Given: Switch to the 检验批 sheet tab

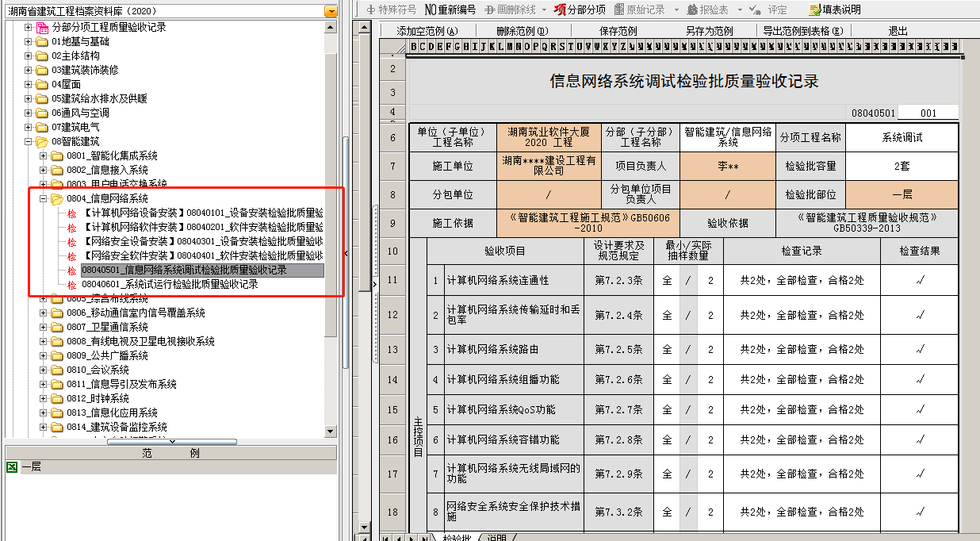Looking at the screenshot, I should pyautogui.click(x=456, y=538).
